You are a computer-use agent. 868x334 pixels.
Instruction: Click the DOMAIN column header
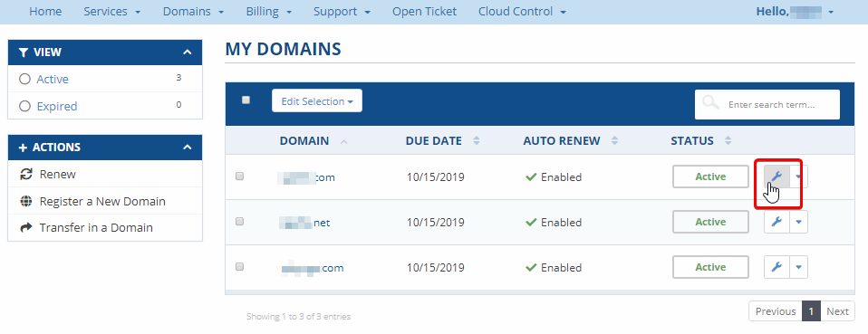(304, 141)
